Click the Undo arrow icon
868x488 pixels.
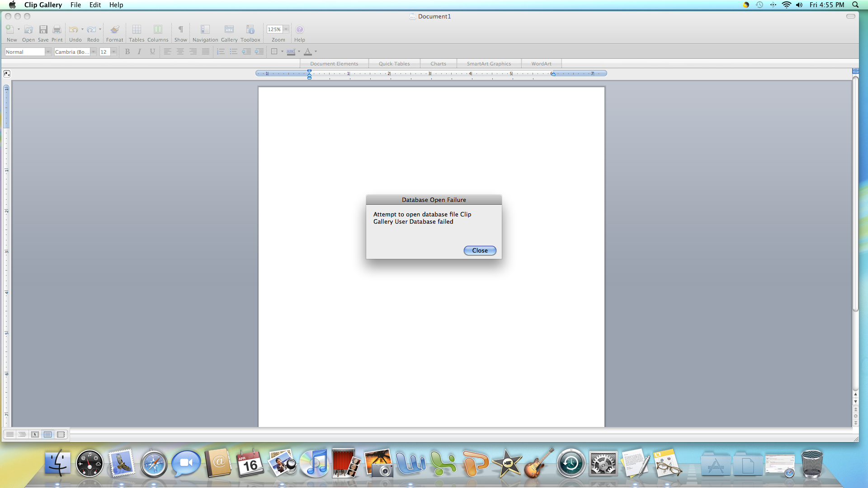[x=73, y=29]
